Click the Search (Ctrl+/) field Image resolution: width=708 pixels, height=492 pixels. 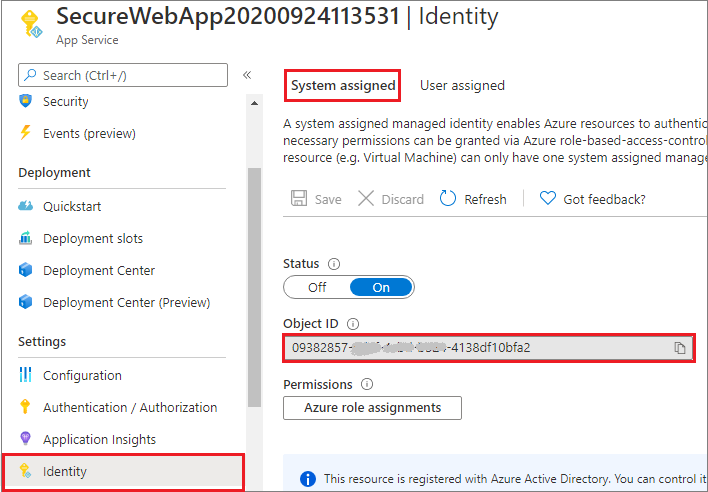(x=123, y=75)
